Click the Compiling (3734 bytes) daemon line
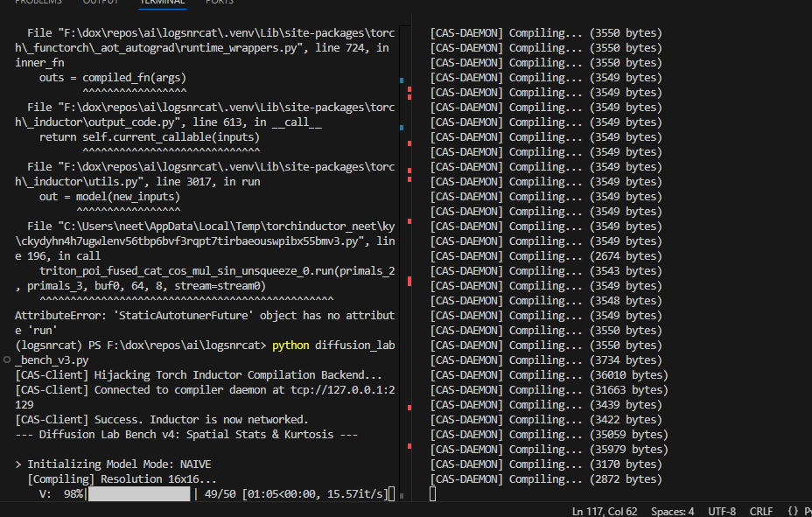 pyautogui.click(x=546, y=360)
